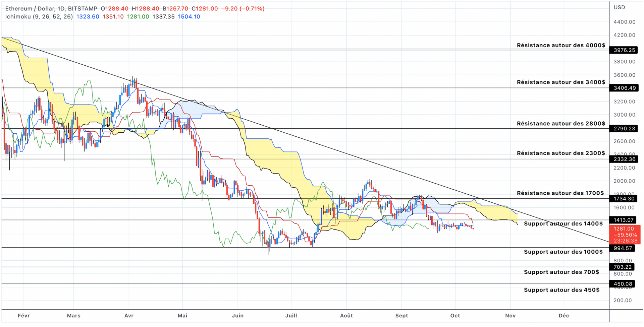Select 'Résistance autour des 2800$' annotation

coord(561,124)
